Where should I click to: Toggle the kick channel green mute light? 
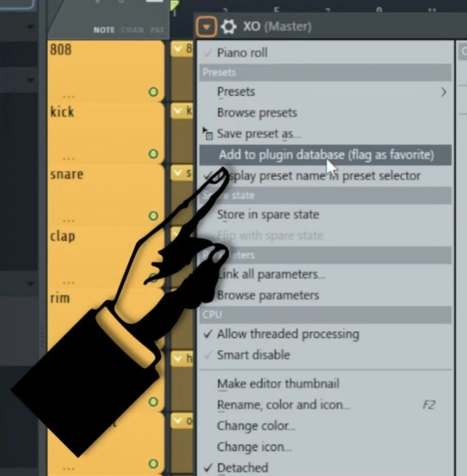(153, 154)
